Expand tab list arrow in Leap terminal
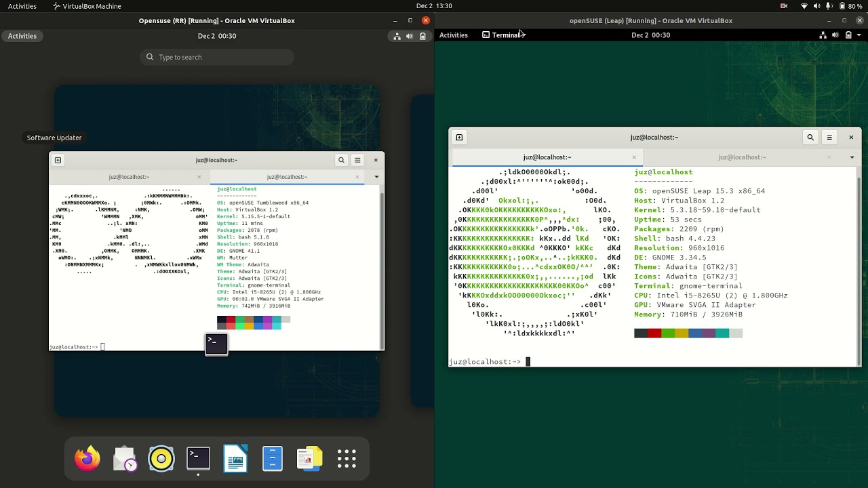Screen dimensions: 868x488 pyautogui.click(x=852, y=157)
